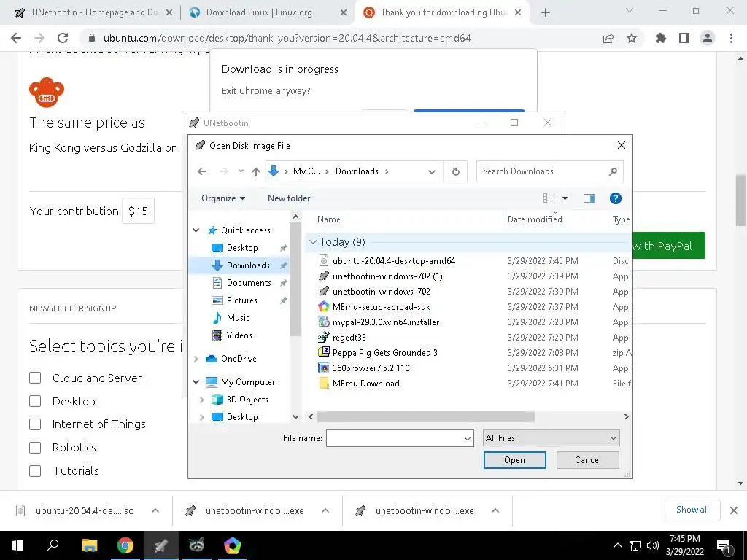
Task: Reload the page in Chrome
Action: 63,38
